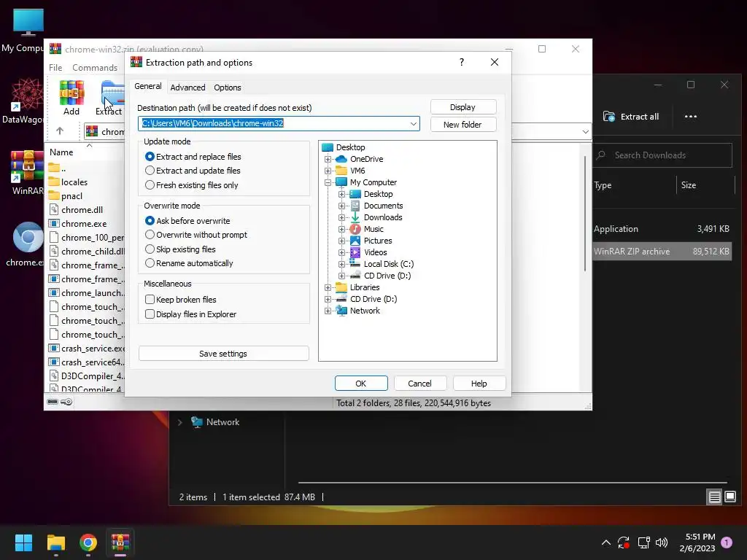Select the Network icon in dialog tree
This screenshot has height=560, width=747.
[x=341, y=311]
